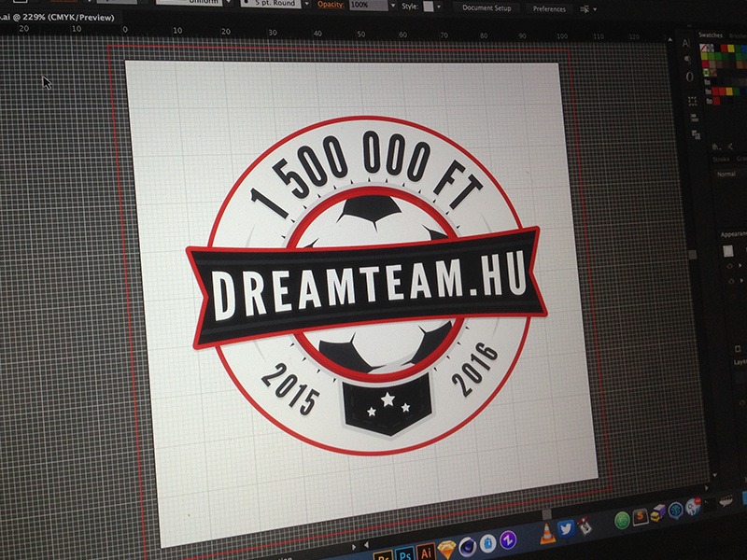Click the Opacity 100% input field
This screenshot has width=747, height=560.
pos(368,6)
